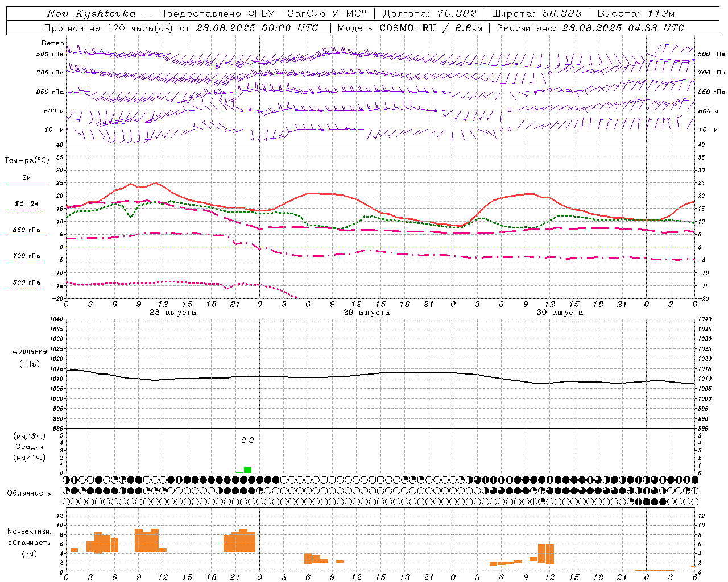Click the 'Широта: 56.383' header field
Screen dimensions: 728x582
[x=537, y=14]
